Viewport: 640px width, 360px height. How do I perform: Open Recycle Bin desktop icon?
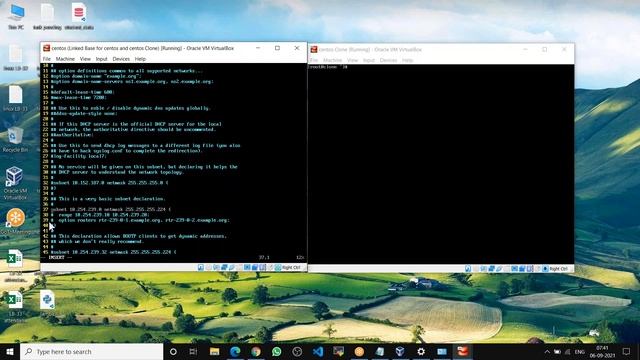click(x=15, y=140)
